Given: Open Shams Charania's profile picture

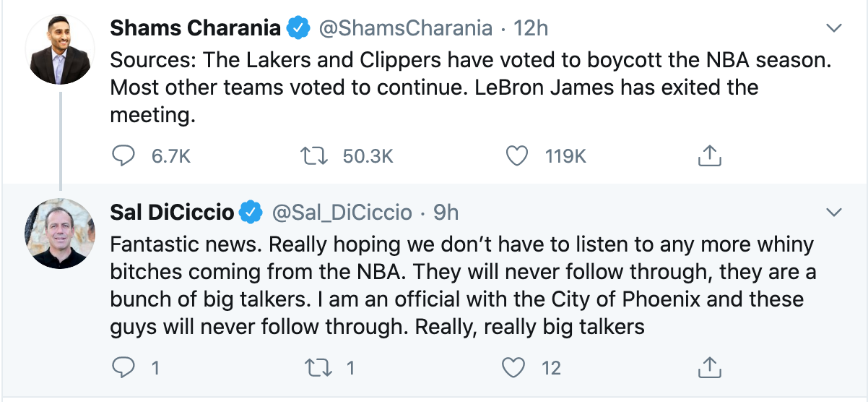Looking at the screenshot, I should coord(60,49).
